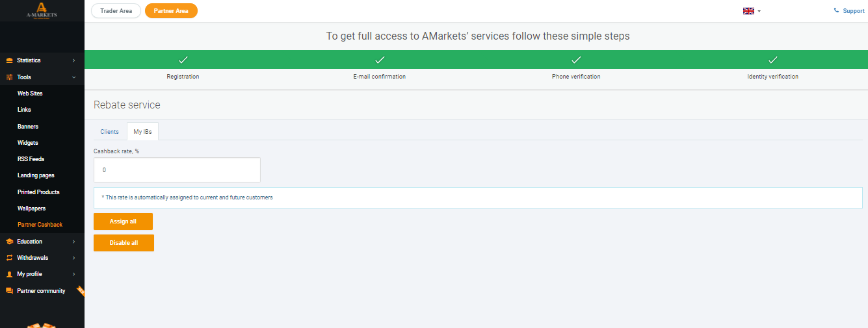
Task: Click the AMarkets logo
Action: (42, 10)
